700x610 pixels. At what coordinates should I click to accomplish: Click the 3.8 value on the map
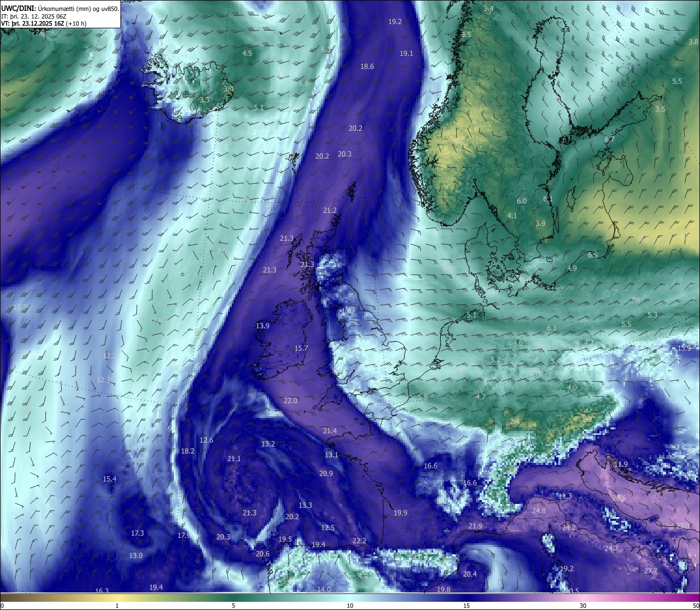point(693,42)
